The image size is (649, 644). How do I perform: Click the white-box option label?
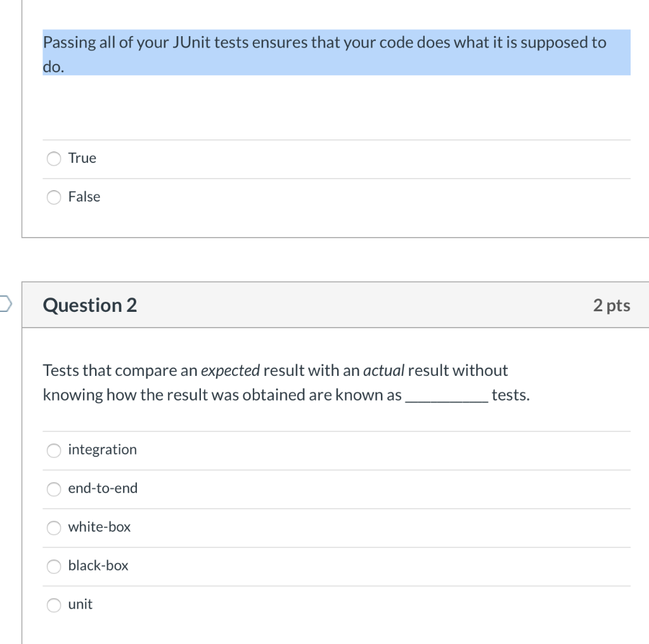click(98, 527)
